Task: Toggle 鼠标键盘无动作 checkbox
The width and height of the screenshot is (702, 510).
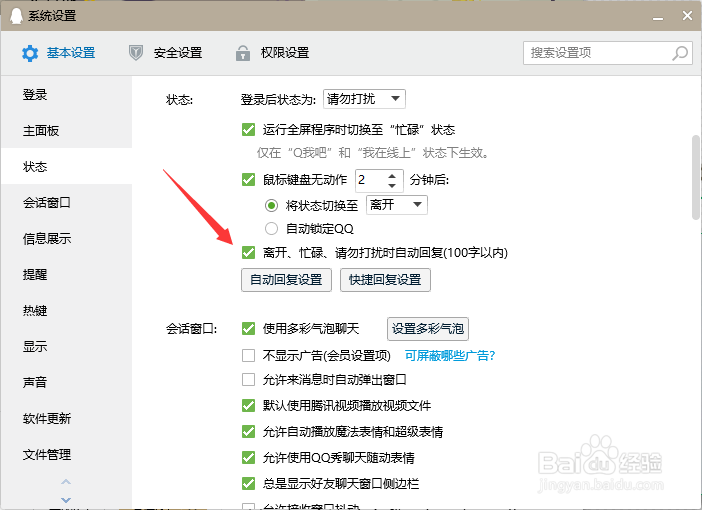Action: coord(248,179)
